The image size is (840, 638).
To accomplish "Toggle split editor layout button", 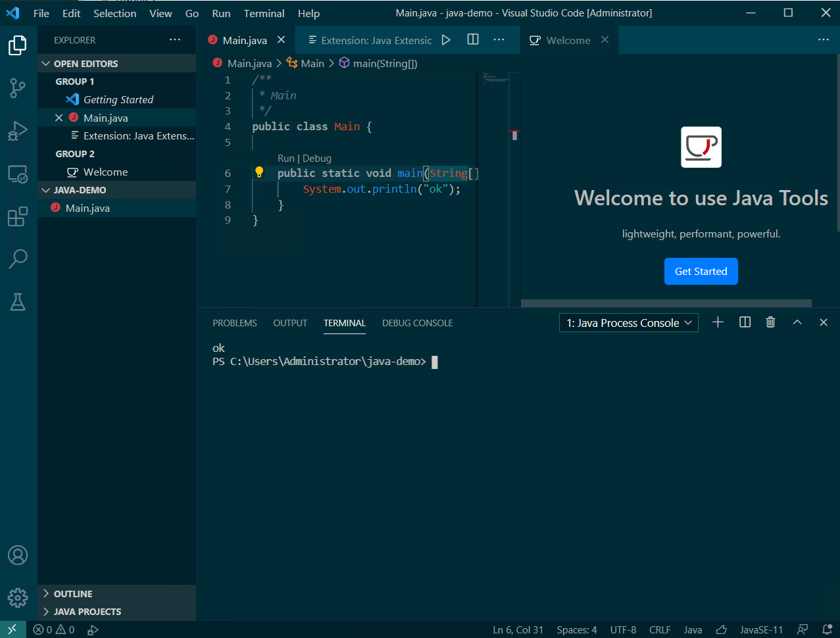I will tap(473, 40).
